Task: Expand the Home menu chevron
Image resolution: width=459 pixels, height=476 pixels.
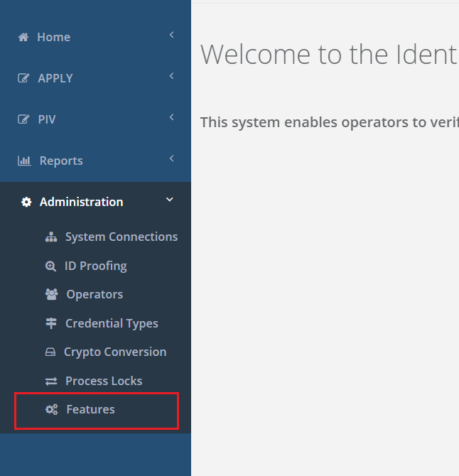Action: coord(172,35)
